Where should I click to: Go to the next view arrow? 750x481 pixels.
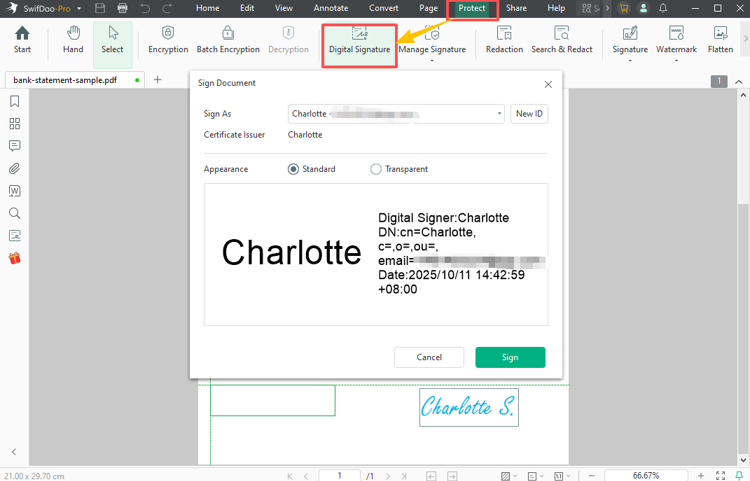tap(452, 476)
